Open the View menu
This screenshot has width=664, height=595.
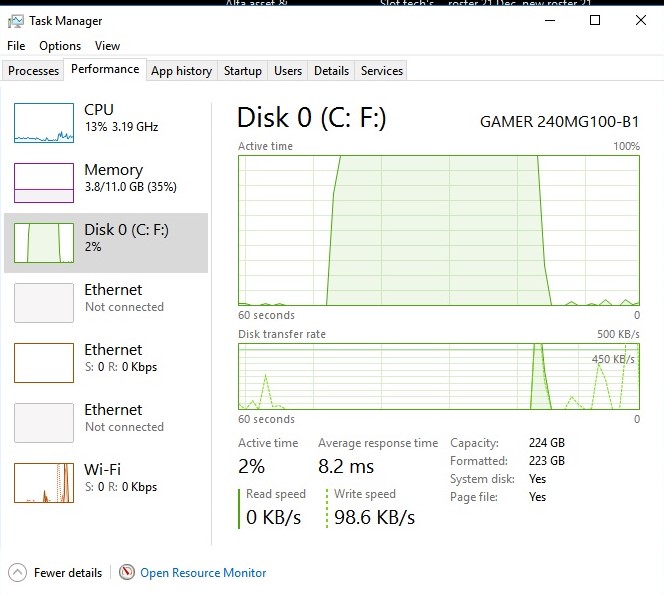coord(107,46)
